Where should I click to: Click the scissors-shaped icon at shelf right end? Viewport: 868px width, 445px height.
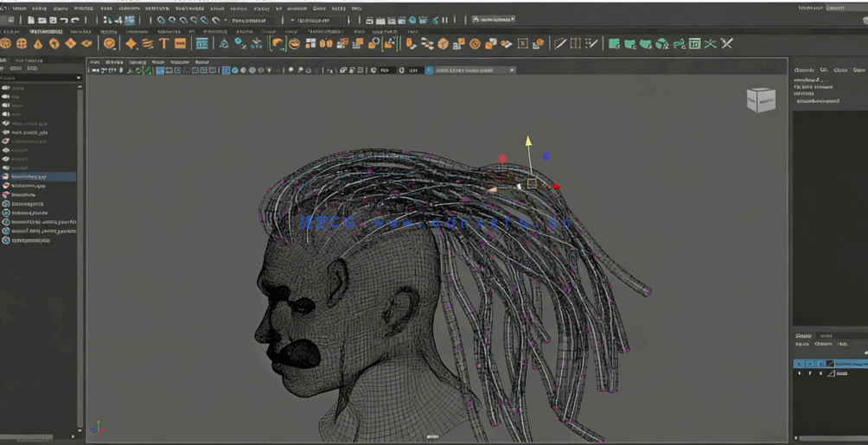tap(727, 43)
